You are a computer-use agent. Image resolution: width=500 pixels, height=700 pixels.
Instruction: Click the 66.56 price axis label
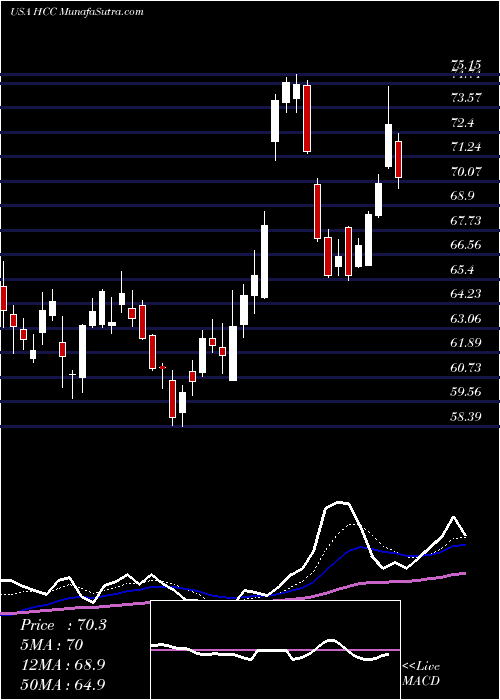[467, 245]
